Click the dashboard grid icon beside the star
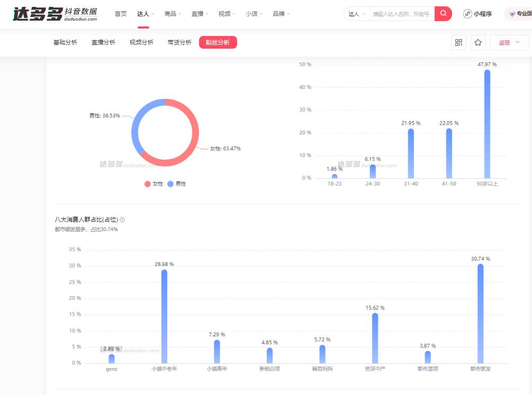The width and height of the screenshot is (532, 395). (459, 42)
